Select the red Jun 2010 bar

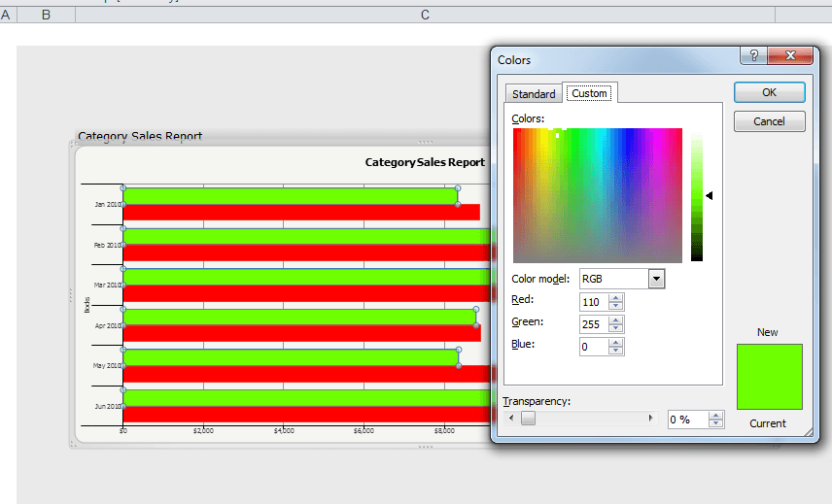[x=307, y=415]
